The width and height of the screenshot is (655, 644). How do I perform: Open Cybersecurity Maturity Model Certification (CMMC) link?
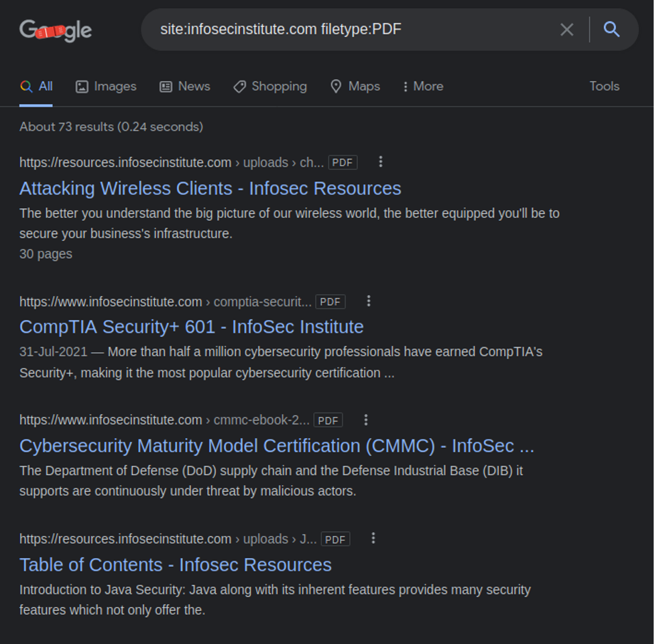pyautogui.click(x=276, y=446)
